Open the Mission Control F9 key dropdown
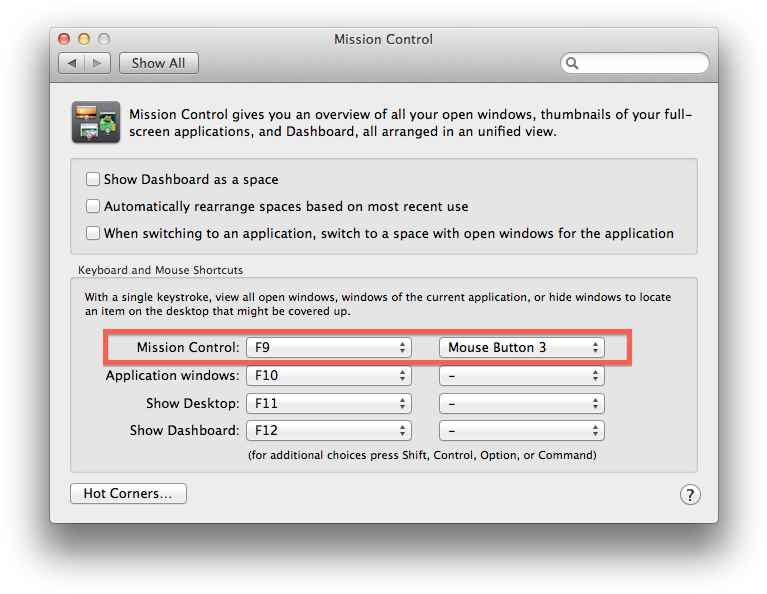The width and height of the screenshot is (767, 594). [x=329, y=348]
